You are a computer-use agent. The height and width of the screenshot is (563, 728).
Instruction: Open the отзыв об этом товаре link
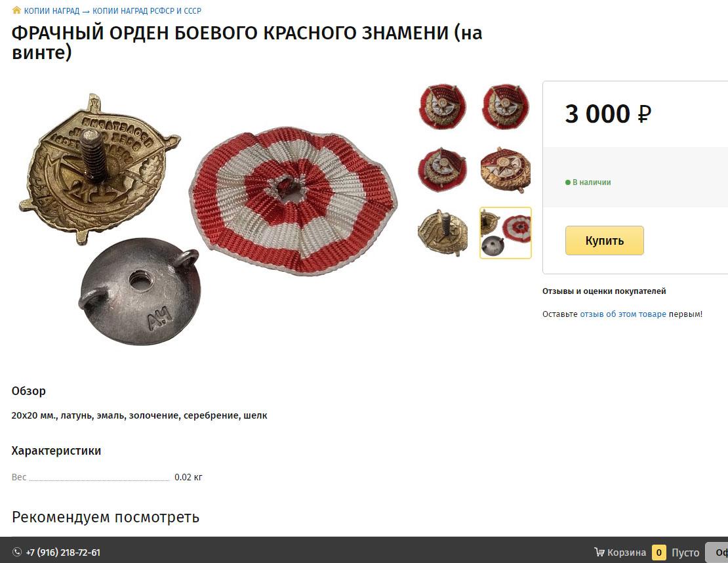(x=622, y=314)
